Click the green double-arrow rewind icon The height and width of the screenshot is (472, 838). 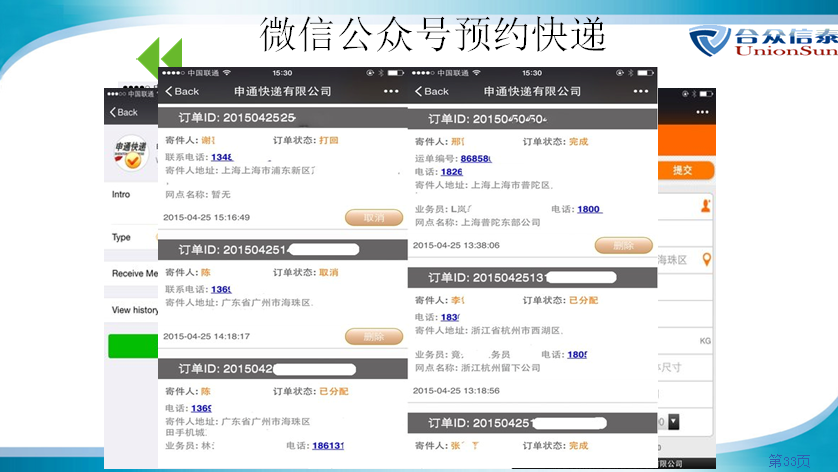tap(159, 58)
